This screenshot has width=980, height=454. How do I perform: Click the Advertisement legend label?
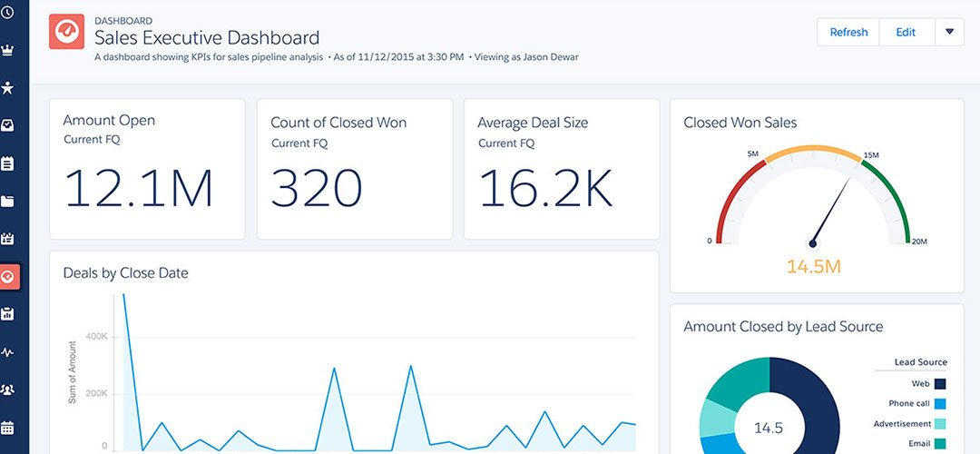(902, 423)
